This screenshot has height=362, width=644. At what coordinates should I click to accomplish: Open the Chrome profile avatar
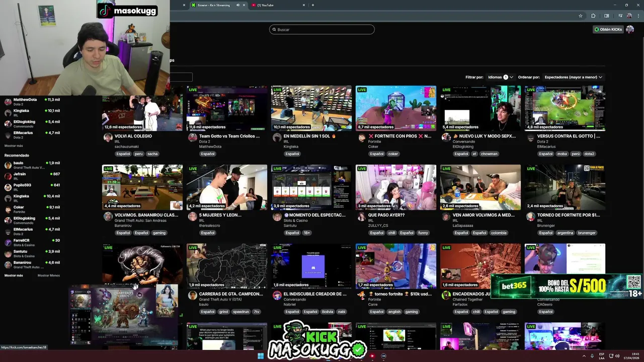point(629,16)
